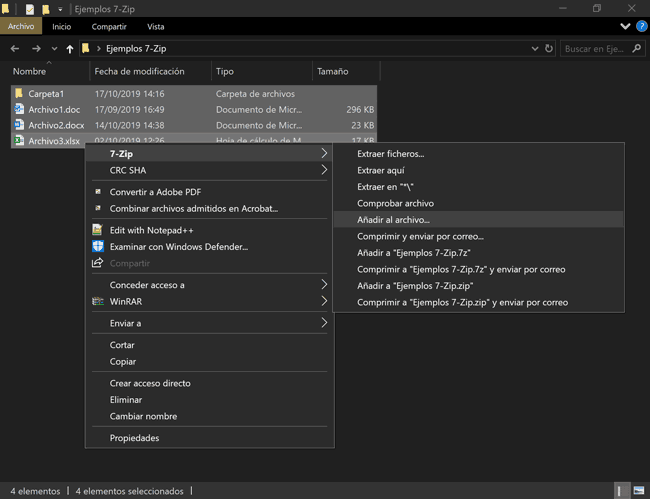The width and height of the screenshot is (650, 499).
Task: Select the Carpeta1 folder icon
Action: (19, 93)
